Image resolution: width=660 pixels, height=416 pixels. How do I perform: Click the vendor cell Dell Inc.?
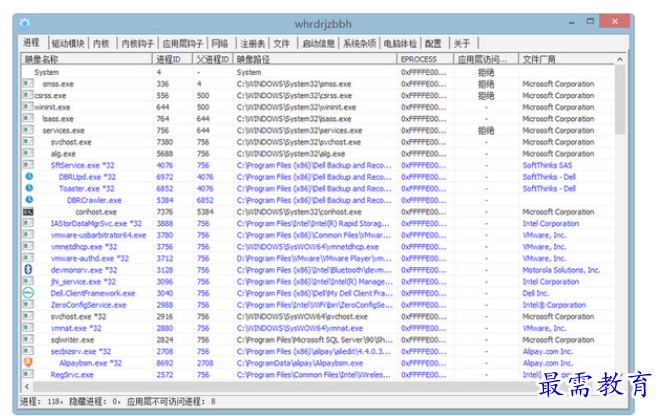pos(535,293)
